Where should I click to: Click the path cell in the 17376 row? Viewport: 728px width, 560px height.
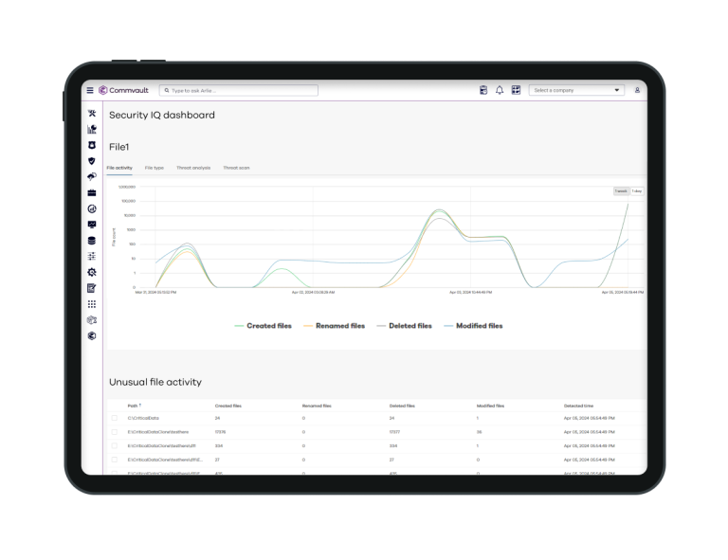(x=158, y=432)
